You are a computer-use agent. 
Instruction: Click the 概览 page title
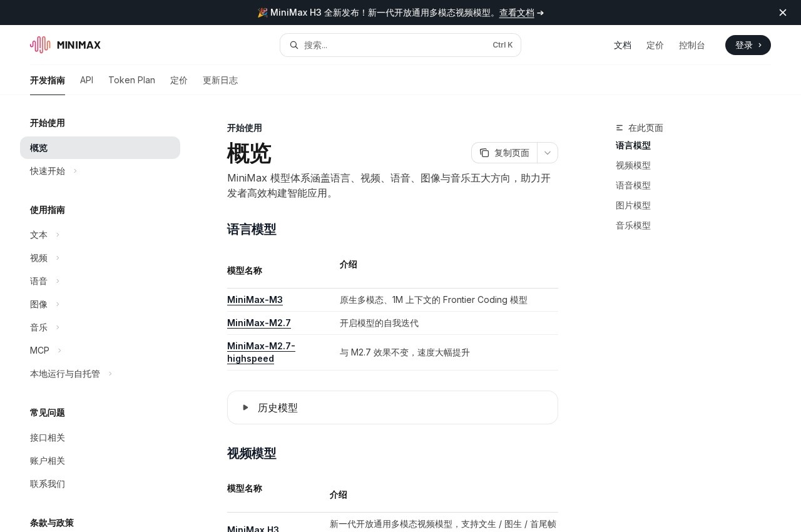tap(249, 153)
